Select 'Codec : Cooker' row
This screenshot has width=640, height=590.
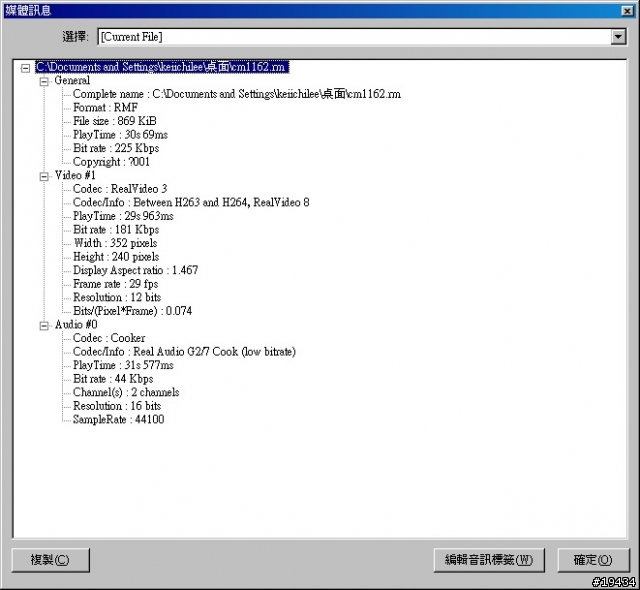[109, 338]
